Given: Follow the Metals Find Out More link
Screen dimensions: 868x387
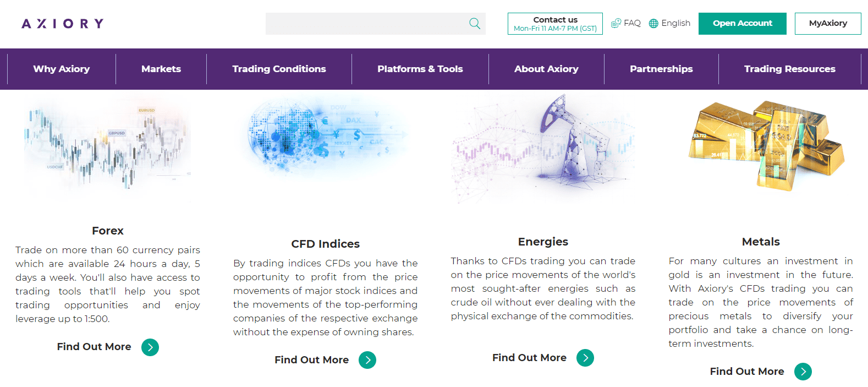Looking at the screenshot, I should (x=746, y=372).
